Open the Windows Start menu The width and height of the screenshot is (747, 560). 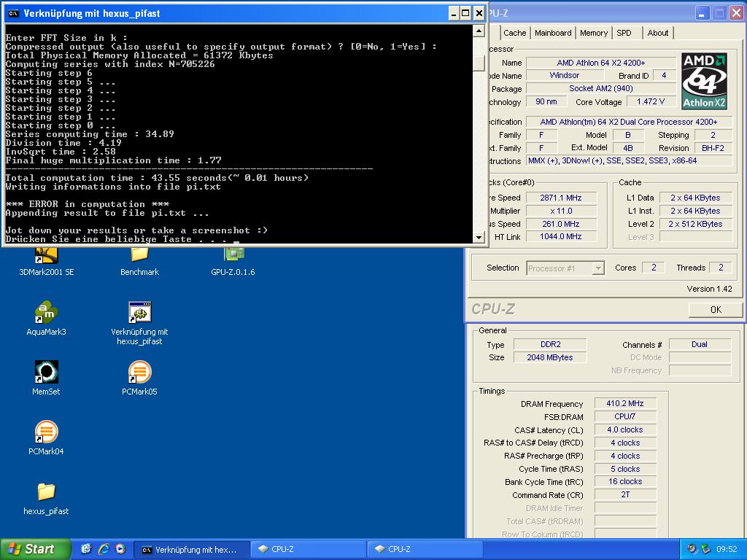click(x=35, y=549)
